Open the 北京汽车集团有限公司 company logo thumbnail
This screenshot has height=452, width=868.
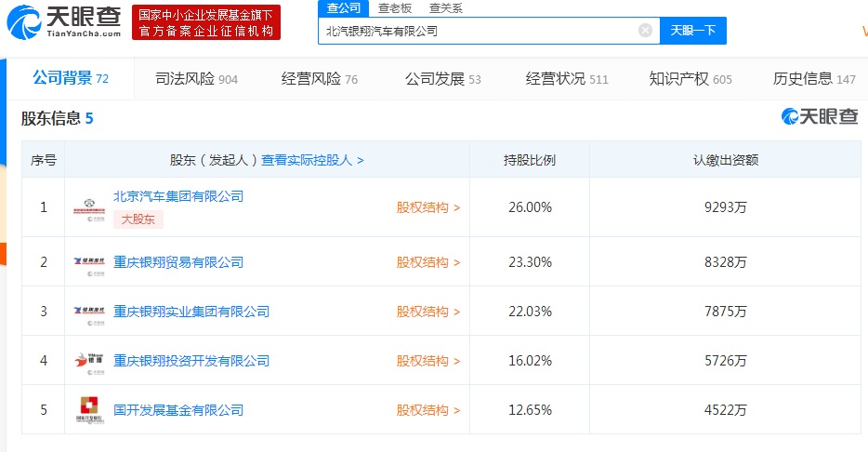pyautogui.click(x=89, y=210)
